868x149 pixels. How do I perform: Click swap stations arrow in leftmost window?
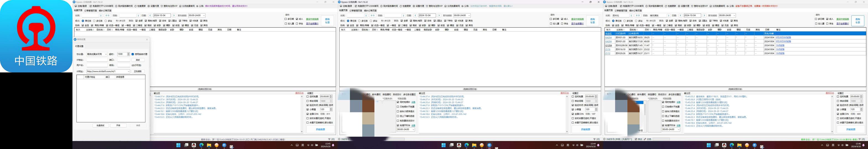pyautogui.click(x=108, y=15)
